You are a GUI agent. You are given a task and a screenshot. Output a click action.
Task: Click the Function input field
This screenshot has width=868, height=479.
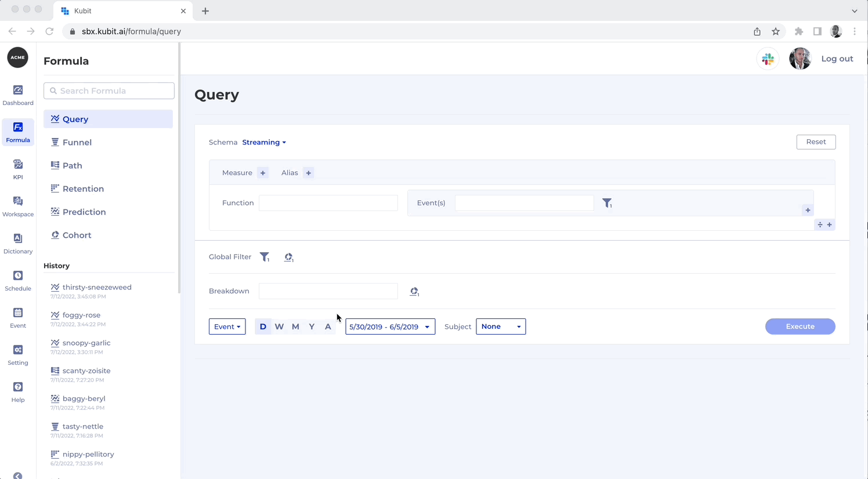[x=328, y=203]
